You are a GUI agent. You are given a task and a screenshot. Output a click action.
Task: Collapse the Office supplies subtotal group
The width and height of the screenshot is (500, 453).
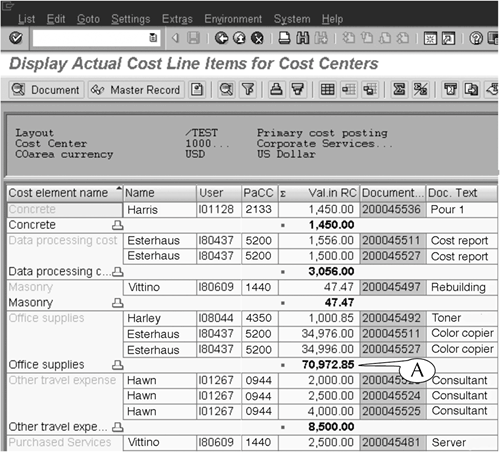(117, 365)
